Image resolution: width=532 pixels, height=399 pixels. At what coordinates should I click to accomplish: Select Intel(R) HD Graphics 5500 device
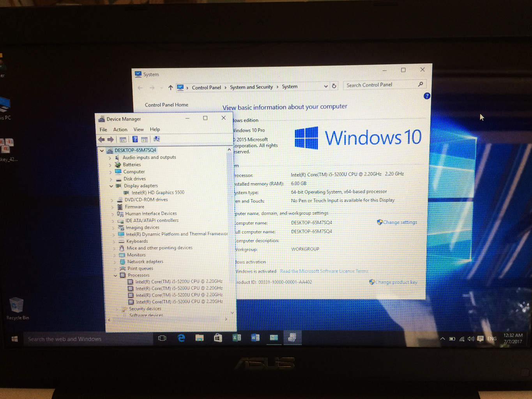click(158, 192)
